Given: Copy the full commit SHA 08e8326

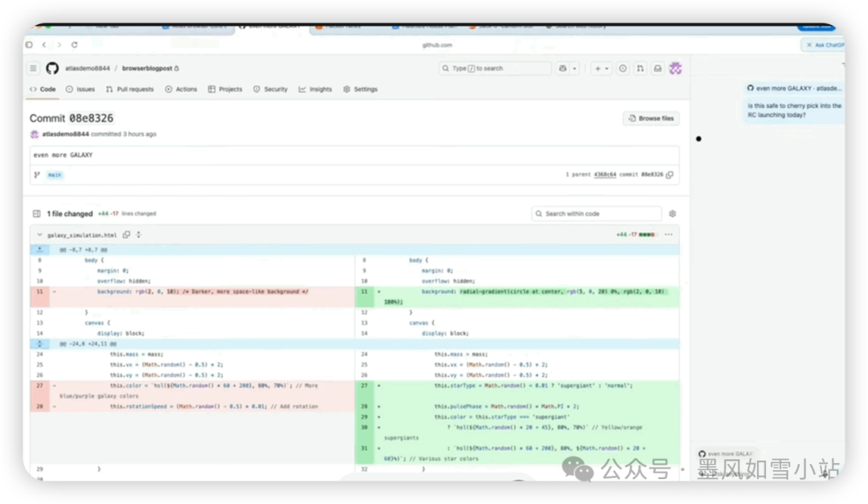Looking at the screenshot, I should point(669,174).
